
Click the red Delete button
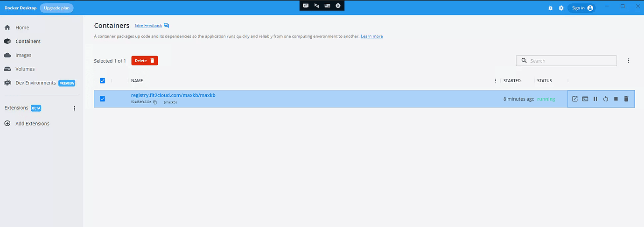145,61
